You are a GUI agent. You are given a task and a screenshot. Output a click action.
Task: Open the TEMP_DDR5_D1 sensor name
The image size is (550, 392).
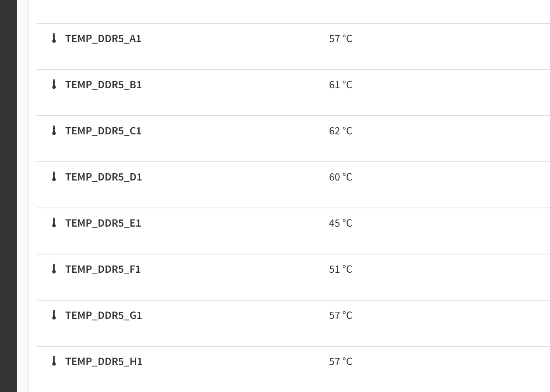(103, 177)
